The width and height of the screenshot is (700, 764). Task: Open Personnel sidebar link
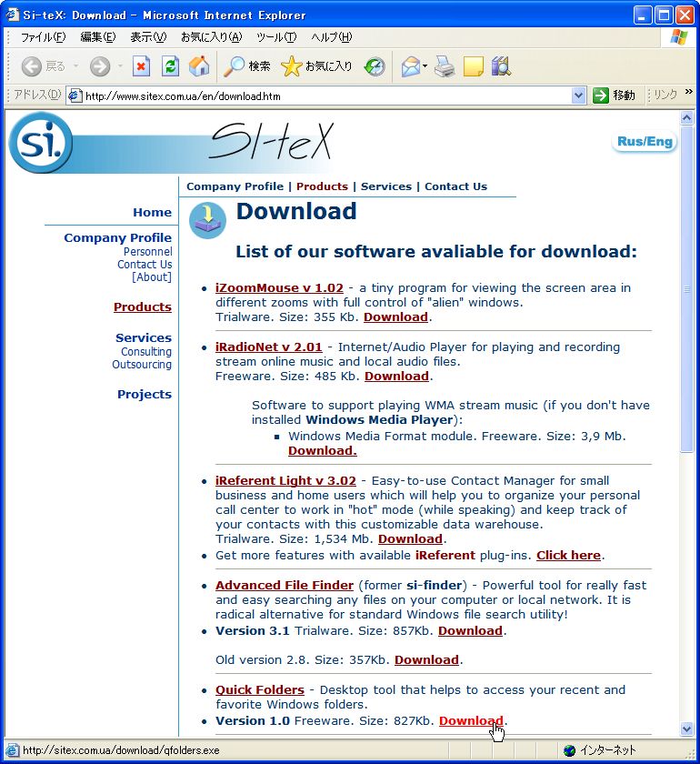pyautogui.click(x=147, y=251)
